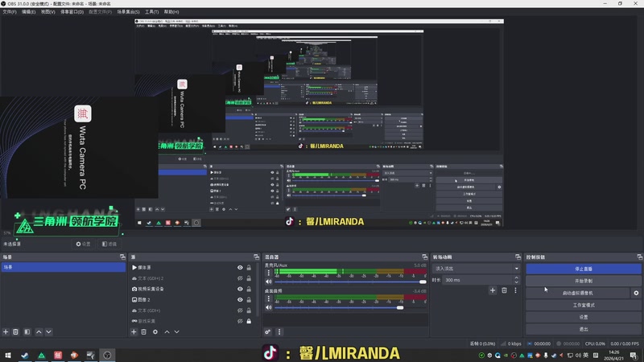The height and width of the screenshot is (362, 644).
Task: Remove transition with trash icon
Action: [504, 290]
